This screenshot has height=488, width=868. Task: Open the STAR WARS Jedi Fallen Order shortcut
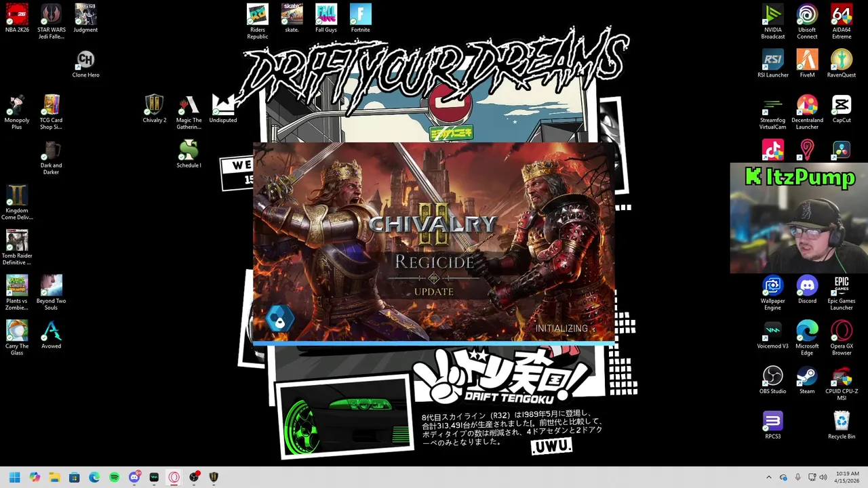(x=52, y=21)
